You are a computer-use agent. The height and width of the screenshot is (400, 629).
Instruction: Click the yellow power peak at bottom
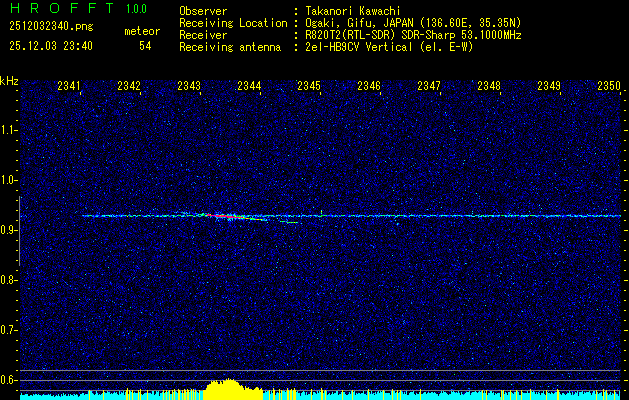(x=229, y=388)
